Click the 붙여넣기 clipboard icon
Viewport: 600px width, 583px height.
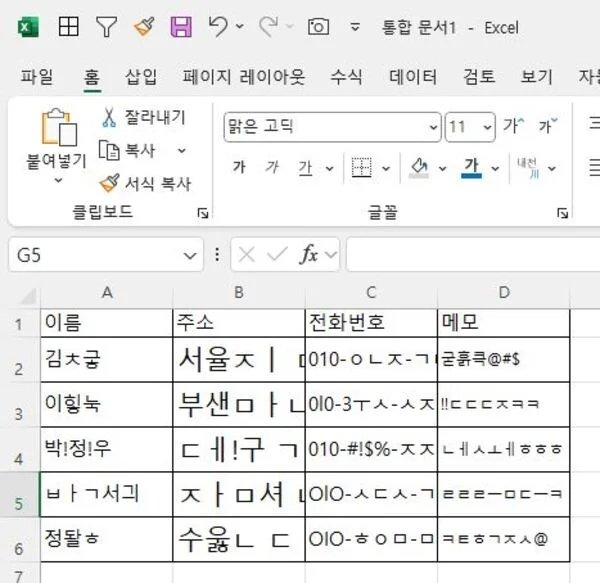point(59,127)
